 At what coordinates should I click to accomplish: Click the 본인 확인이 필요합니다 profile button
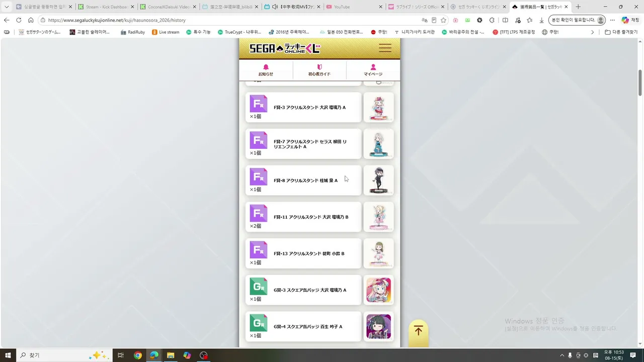[x=577, y=20]
